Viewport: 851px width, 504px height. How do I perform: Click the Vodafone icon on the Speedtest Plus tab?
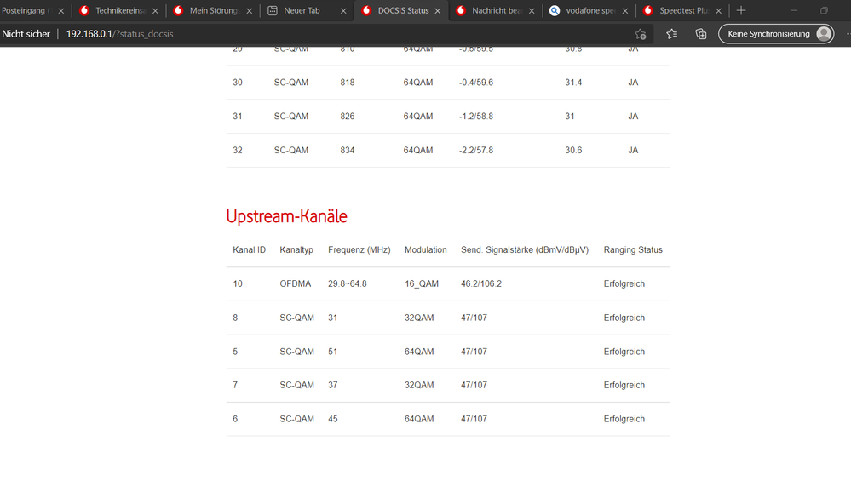649,11
